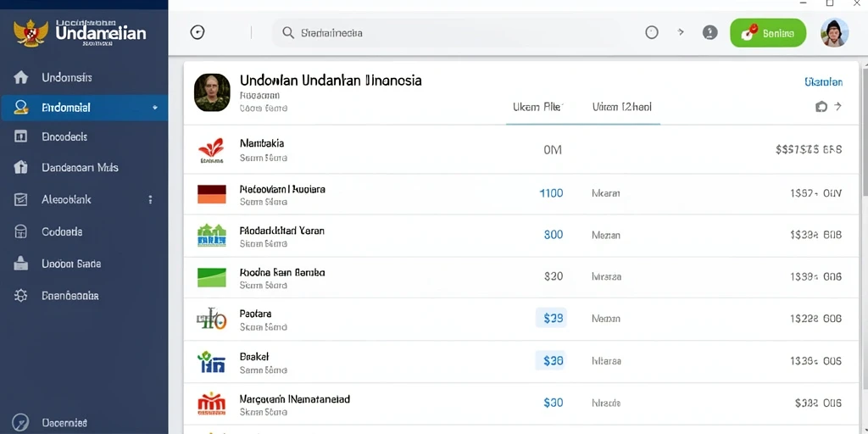Click the profile photo beside Undonlan Undantan heading
This screenshot has width=868, height=434.
pos(212,92)
